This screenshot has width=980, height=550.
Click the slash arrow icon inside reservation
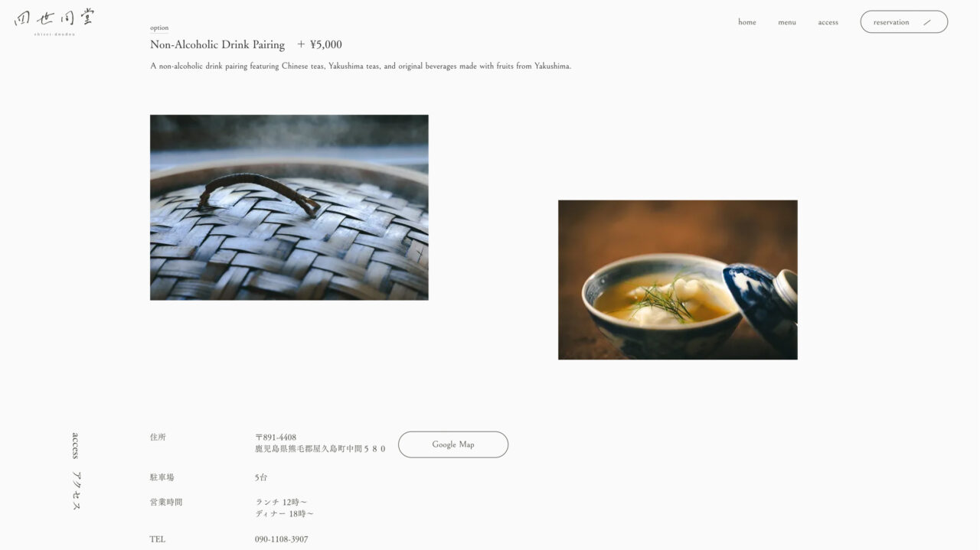click(x=927, y=22)
